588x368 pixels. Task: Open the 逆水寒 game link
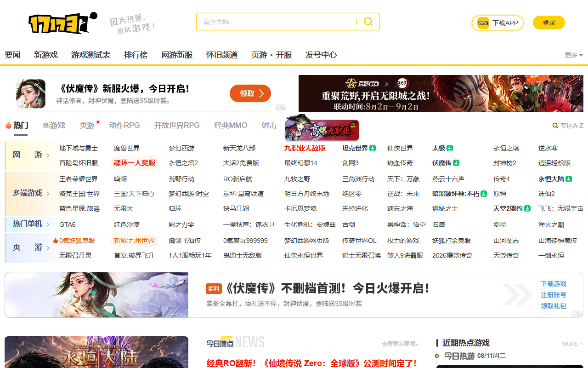point(548,148)
